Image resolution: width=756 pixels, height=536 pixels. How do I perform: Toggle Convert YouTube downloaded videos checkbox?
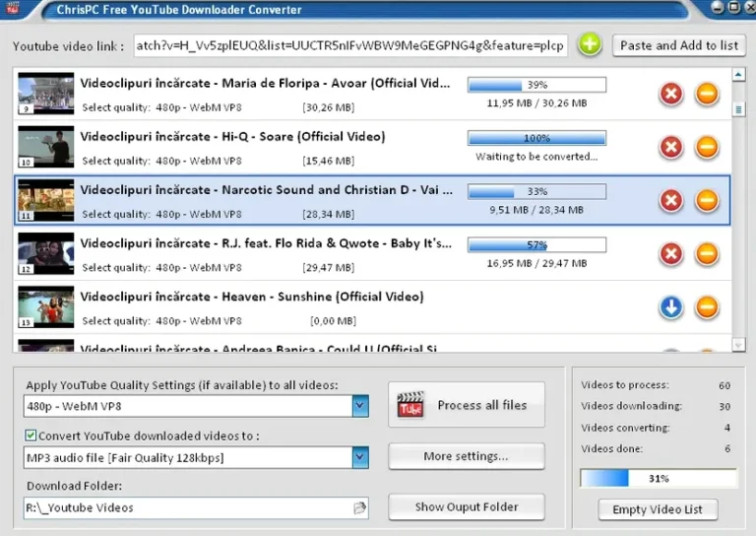pos(31,435)
